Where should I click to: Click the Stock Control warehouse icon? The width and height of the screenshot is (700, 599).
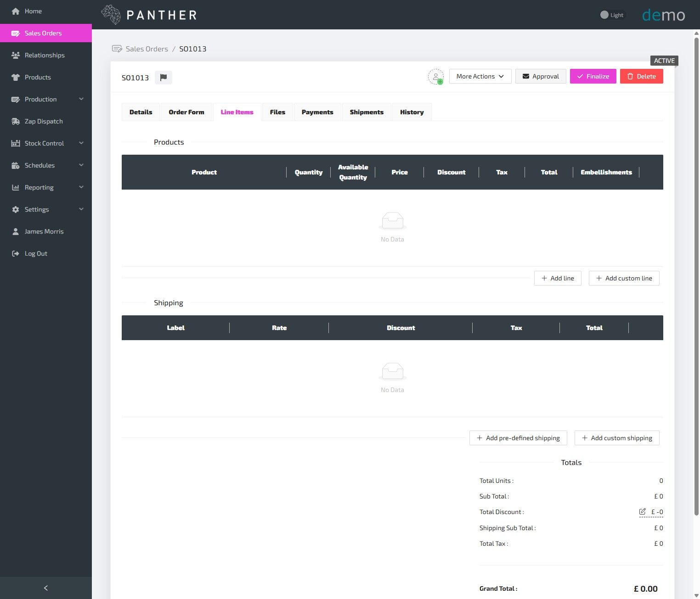16,143
